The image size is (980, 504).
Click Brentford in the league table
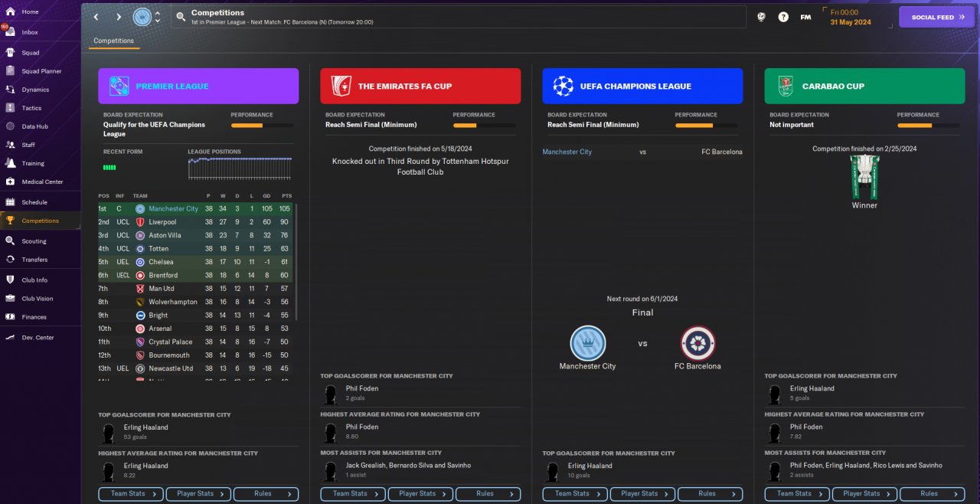pos(163,275)
